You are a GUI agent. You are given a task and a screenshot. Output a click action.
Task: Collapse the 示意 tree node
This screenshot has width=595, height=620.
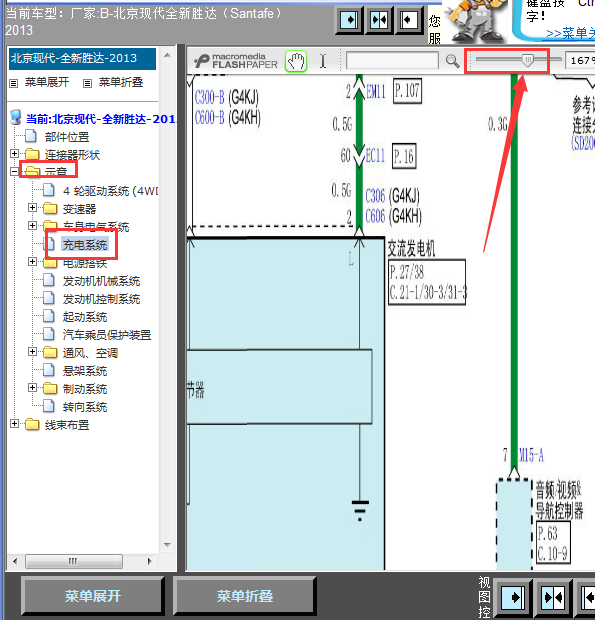(x=14, y=171)
